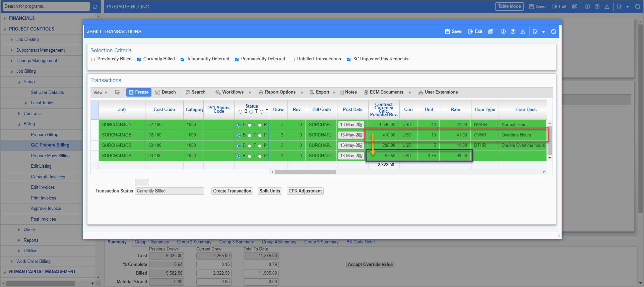This screenshot has height=287, width=644.
Task: Open Prepare Mass Billing in the sidebar
Action: (x=50, y=156)
